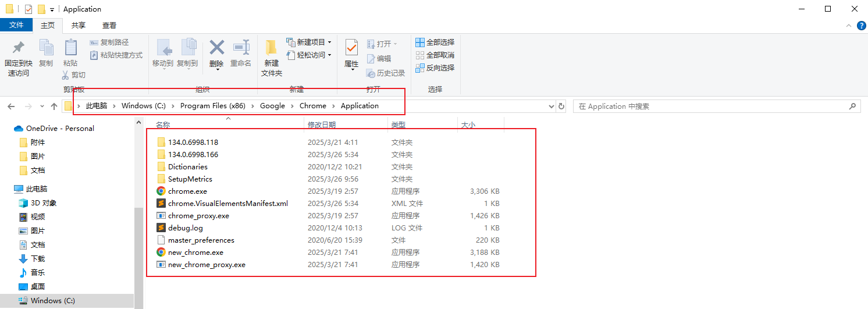Image resolution: width=868 pixels, height=309 pixels.
Task: Select the chrome.exe file icon
Action: click(161, 191)
